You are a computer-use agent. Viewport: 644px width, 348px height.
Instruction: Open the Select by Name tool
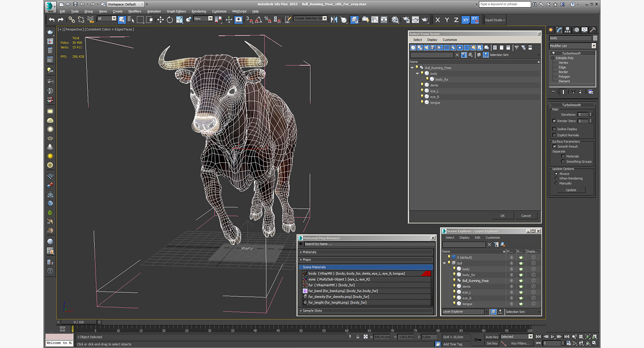click(x=131, y=20)
